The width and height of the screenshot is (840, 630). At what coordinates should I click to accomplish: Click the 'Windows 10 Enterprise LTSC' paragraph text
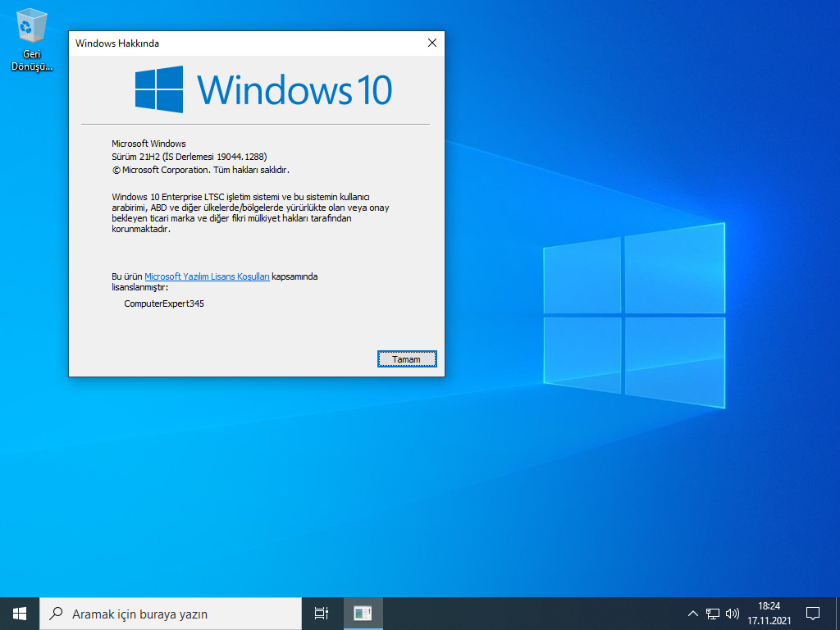pyautogui.click(x=251, y=212)
